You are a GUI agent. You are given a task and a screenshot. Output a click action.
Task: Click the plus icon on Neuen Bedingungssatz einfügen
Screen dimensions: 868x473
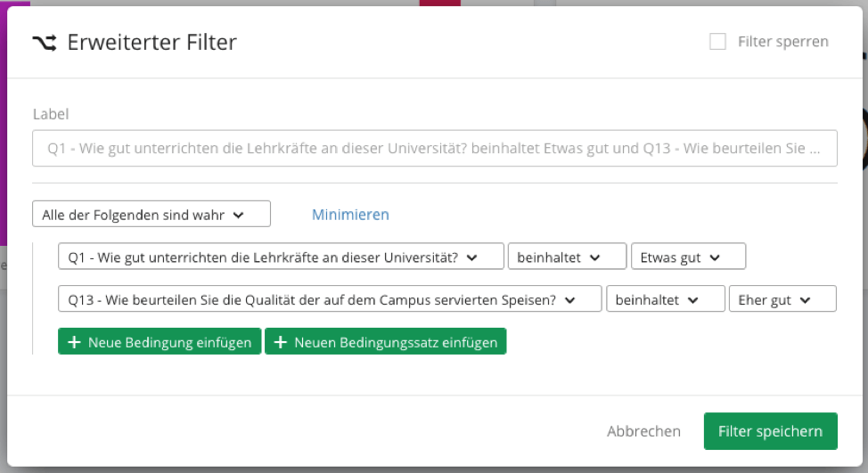tap(281, 342)
